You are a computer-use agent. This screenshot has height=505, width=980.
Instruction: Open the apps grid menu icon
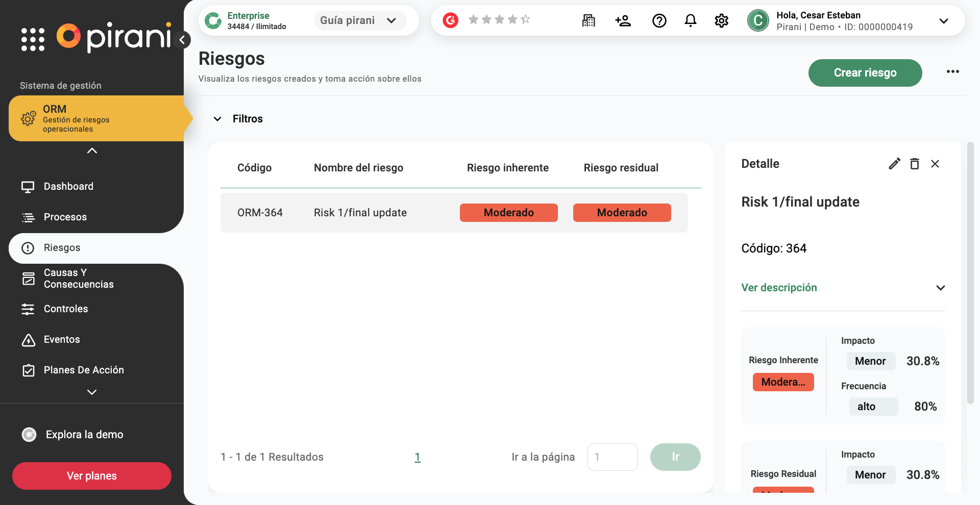(33, 39)
